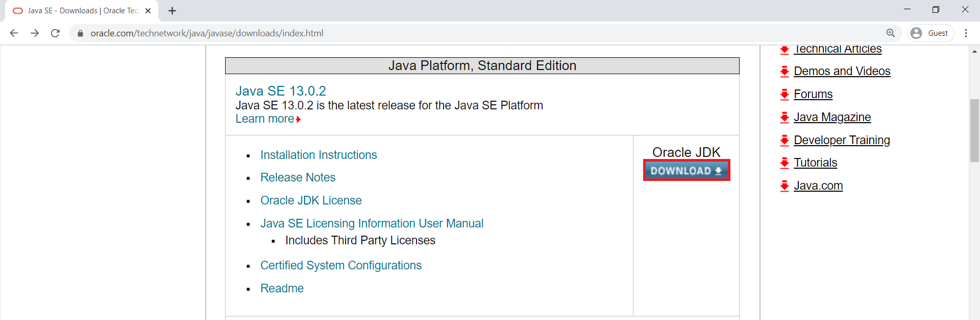
Task: Open Java SE Licensing Information User Manual
Action: 372,223
